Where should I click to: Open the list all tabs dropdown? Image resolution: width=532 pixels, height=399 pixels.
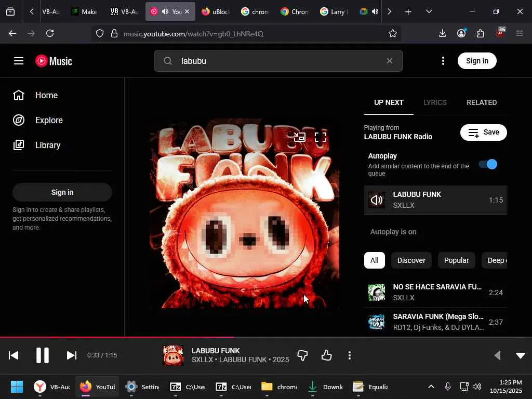[429, 11]
